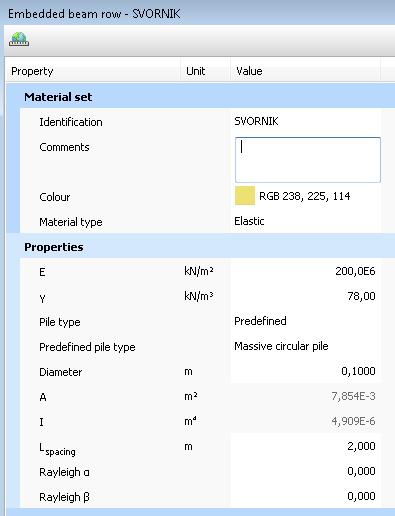Click the RGB 238, 225, 114 text
Image resolution: width=395 pixels, height=516 pixels.
305,196
